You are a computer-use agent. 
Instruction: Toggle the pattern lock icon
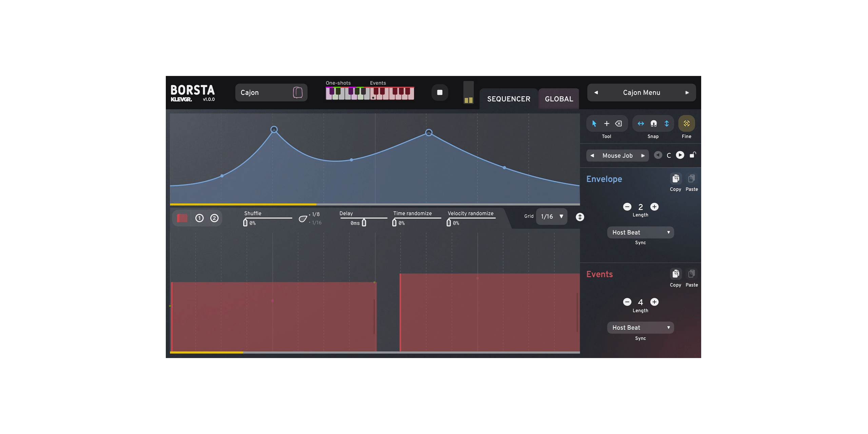(693, 155)
